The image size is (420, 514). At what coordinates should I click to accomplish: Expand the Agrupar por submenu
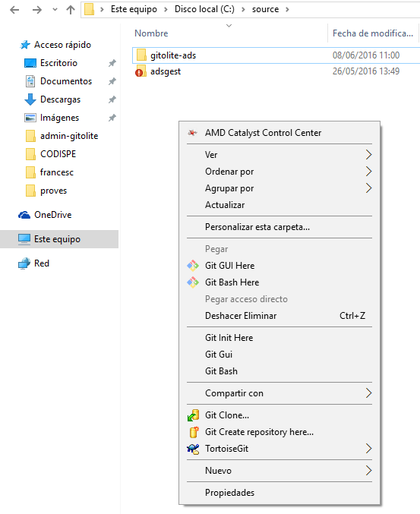point(279,188)
